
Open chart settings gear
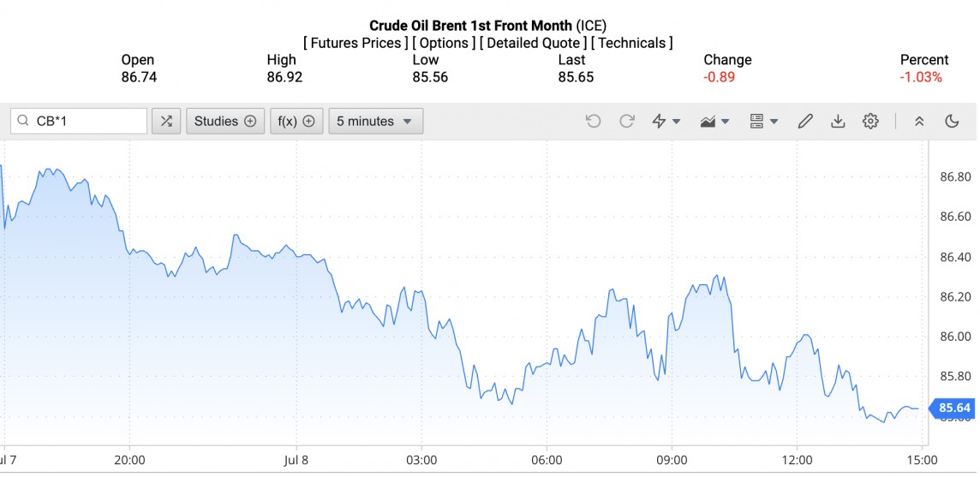pyautogui.click(x=870, y=122)
